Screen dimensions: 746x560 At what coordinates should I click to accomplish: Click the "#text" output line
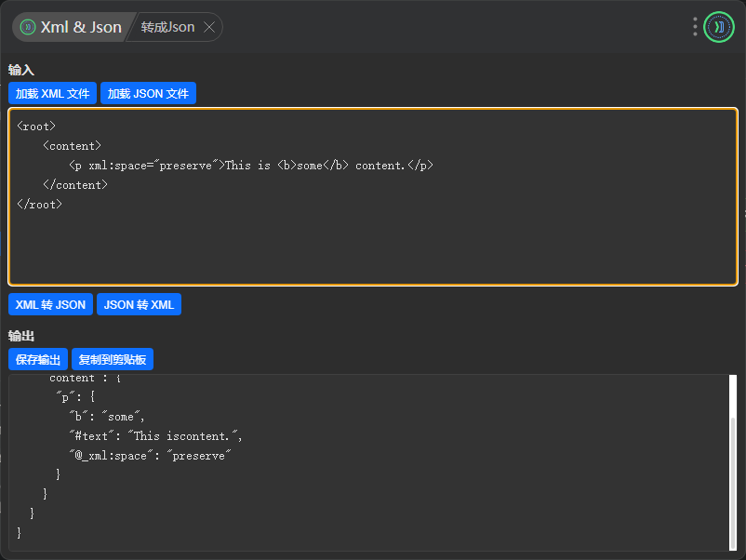point(155,436)
